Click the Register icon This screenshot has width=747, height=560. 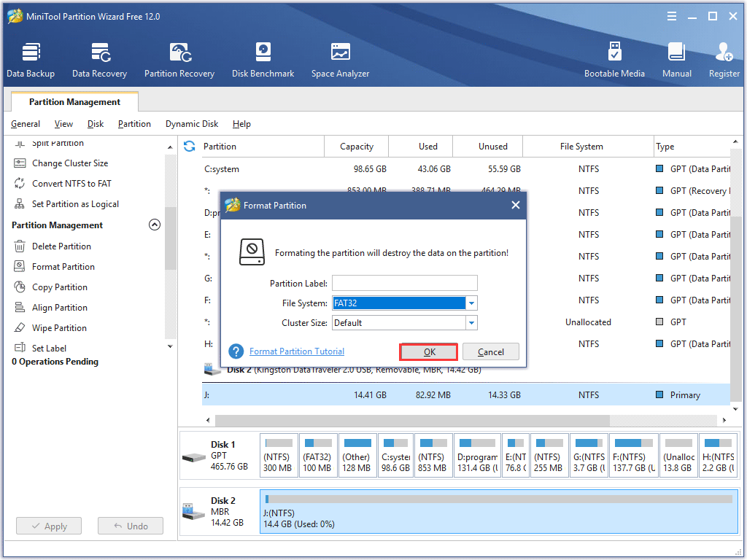click(724, 60)
